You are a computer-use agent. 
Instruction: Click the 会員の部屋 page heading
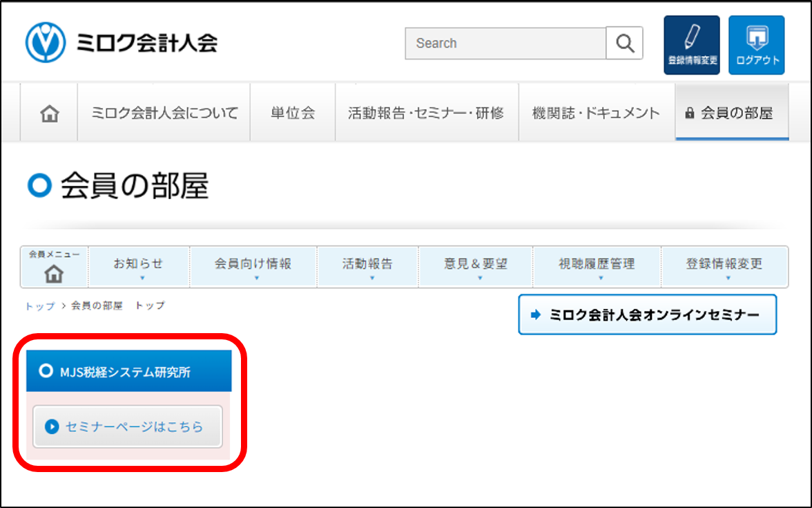[x=134, y=185]
